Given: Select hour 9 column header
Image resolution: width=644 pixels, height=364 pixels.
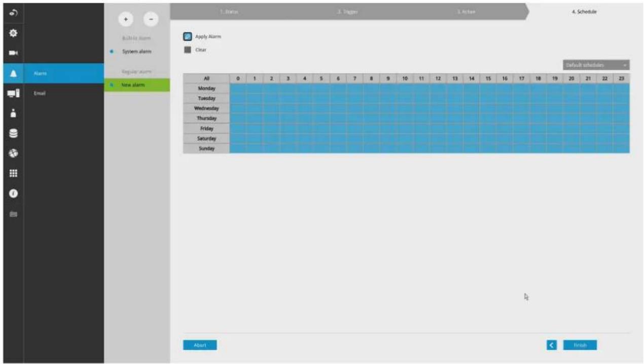Looking at the screenshot, I should 388,78.
